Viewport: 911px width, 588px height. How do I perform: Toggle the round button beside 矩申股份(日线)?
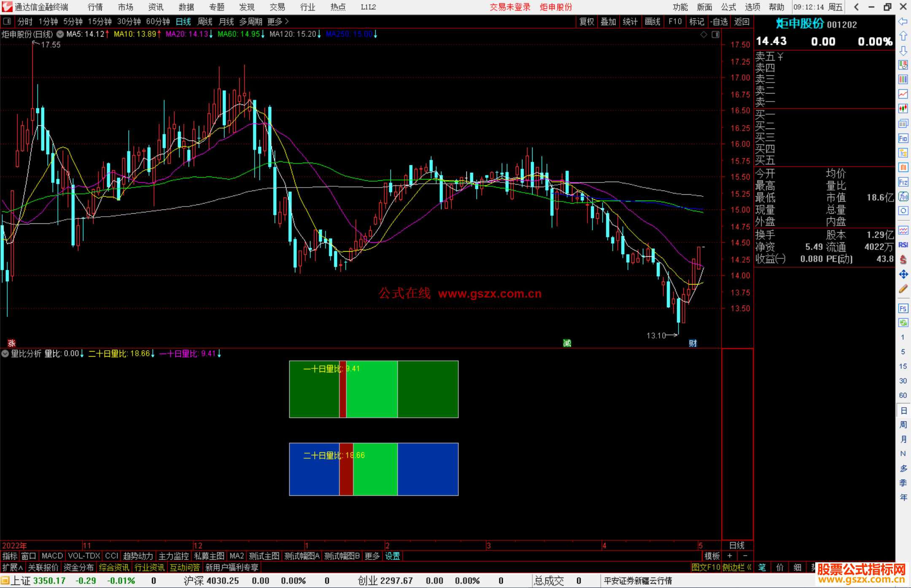[x=60, y=34]
